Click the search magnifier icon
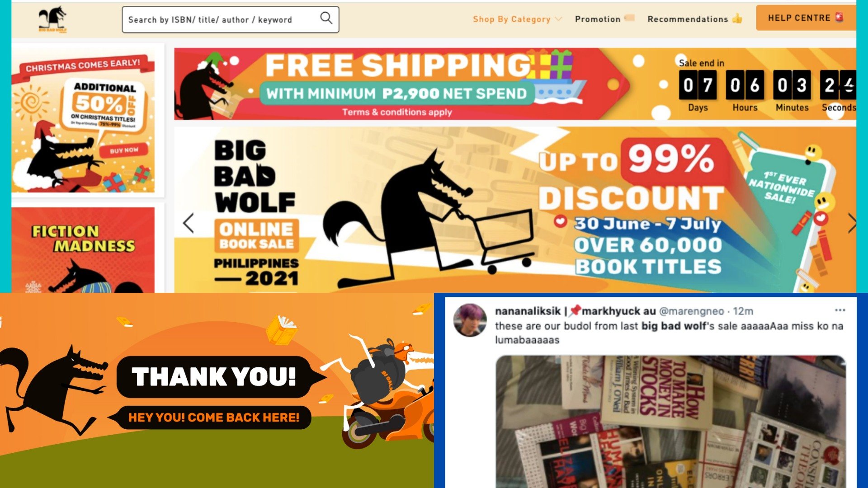Image resolution: width=868 pixels, height=488 pixels. coord(326,18)
